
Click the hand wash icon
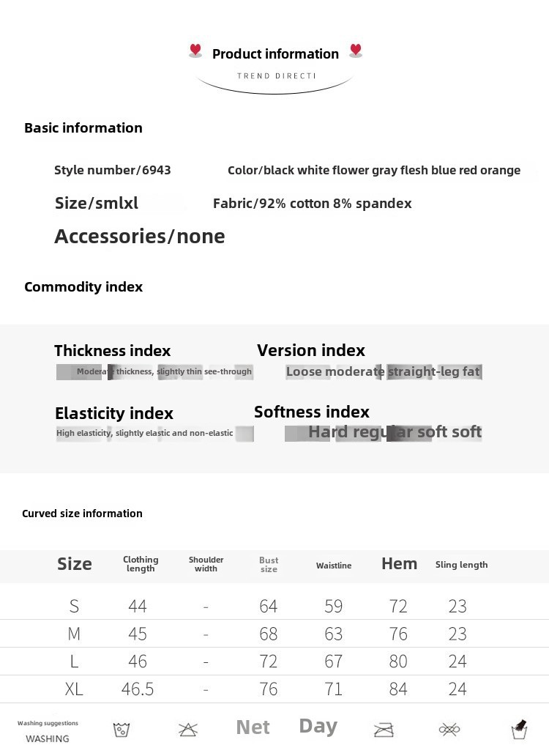coord(519,729)
